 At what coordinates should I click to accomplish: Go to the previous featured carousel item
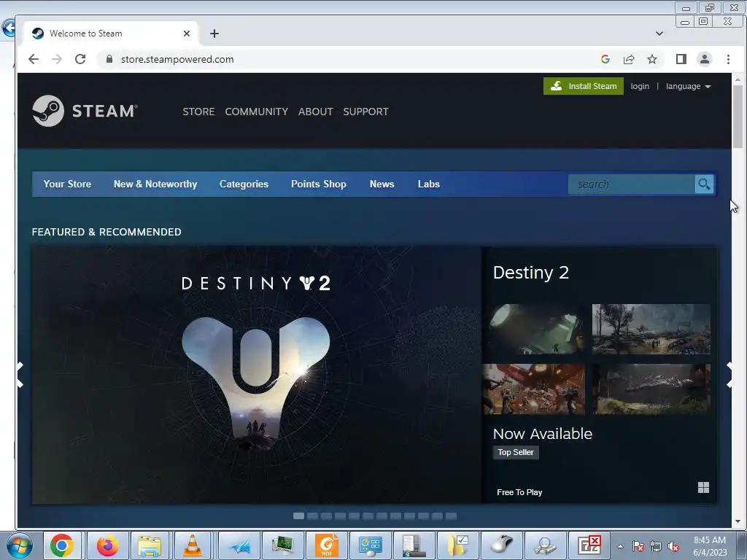[20, 375]
